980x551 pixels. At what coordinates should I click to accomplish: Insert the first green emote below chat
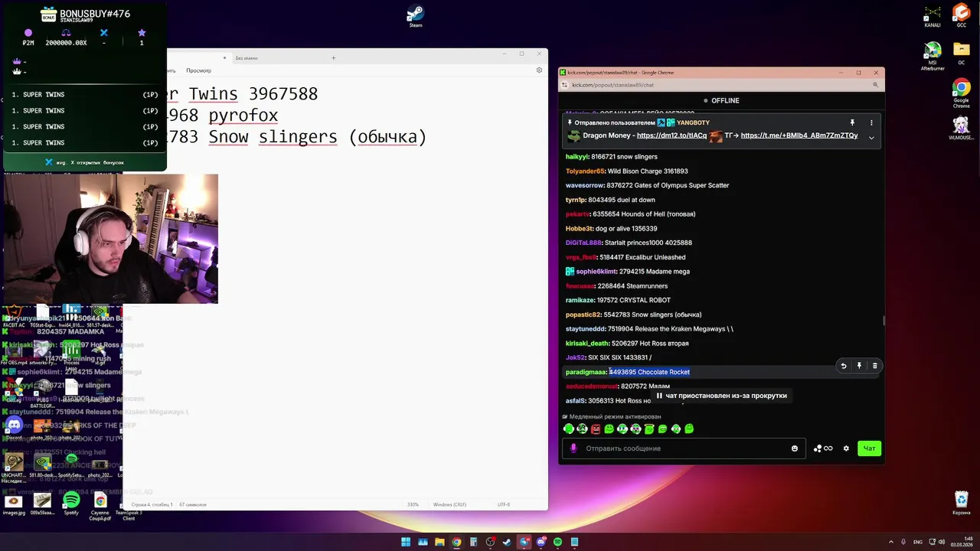click(569, 429)
